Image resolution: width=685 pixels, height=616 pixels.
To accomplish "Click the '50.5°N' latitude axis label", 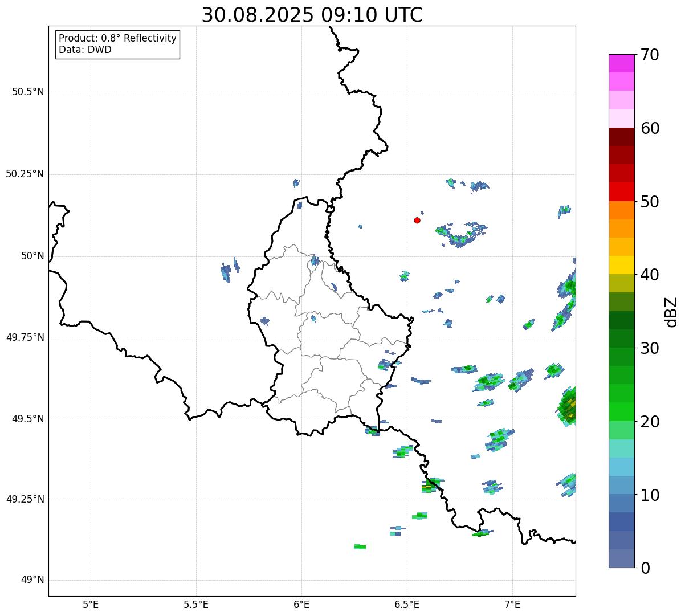I will tap(28, 92).
